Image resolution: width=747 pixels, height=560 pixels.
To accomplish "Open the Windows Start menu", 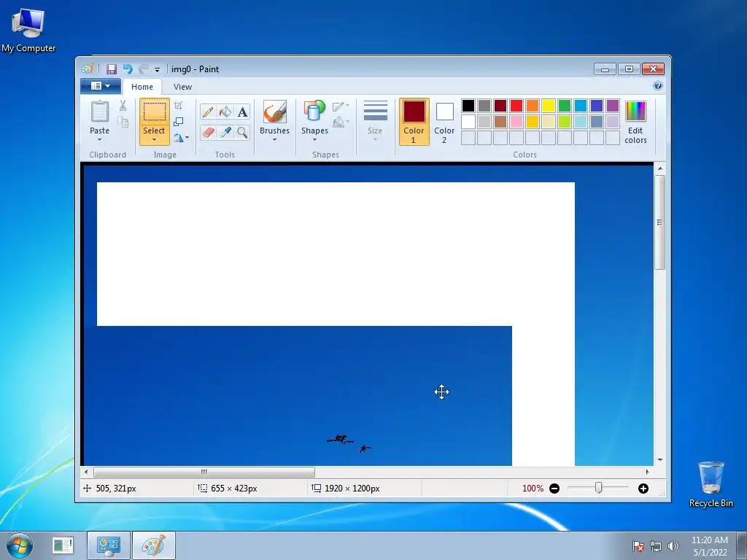I will click(20, 545).
